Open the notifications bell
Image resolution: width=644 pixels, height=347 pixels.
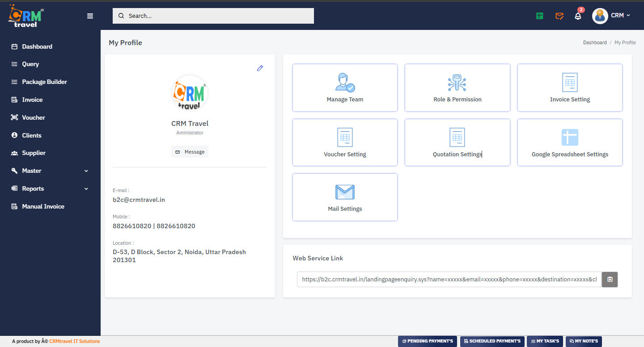point(578,16)
